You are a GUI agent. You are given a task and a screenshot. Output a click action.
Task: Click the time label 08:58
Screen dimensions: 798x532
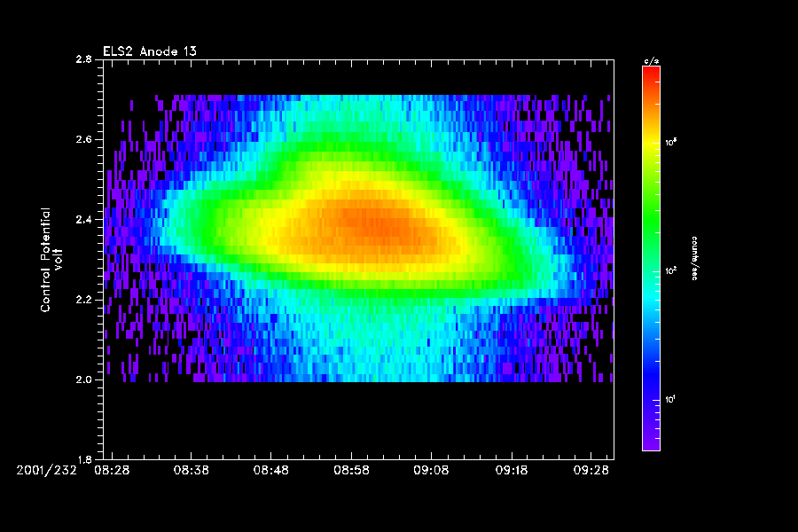pos(351,471)
